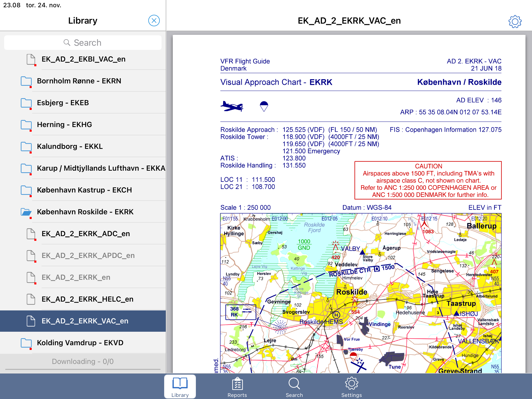Click the 'Roskilde Tower :' frequency label

pyautogui.click(x=244, y=137)
